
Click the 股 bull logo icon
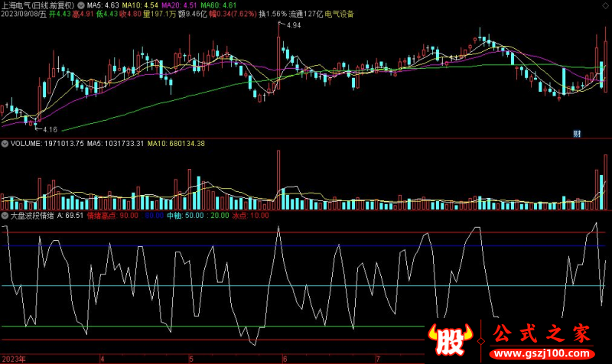tap(450, 340)
